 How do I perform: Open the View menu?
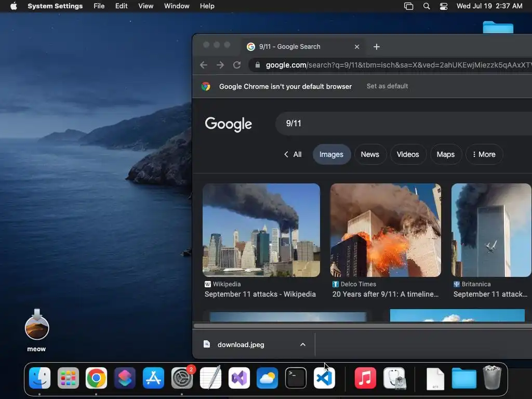146,6
